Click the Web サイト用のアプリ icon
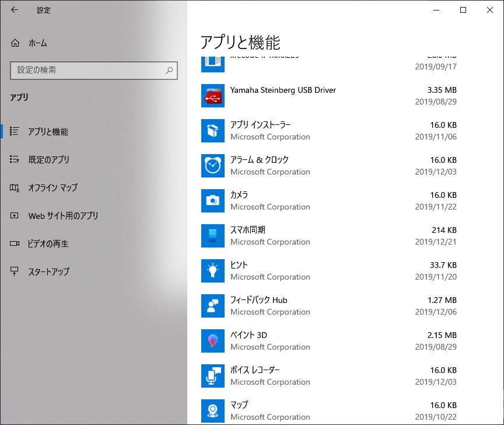The image size is (504, 425). coord(14,215)
